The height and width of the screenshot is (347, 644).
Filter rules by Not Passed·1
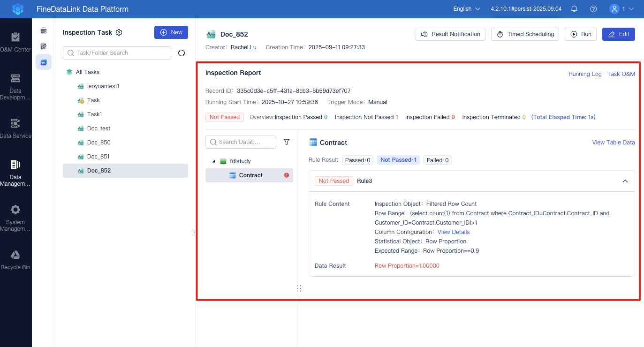[399, 160]
